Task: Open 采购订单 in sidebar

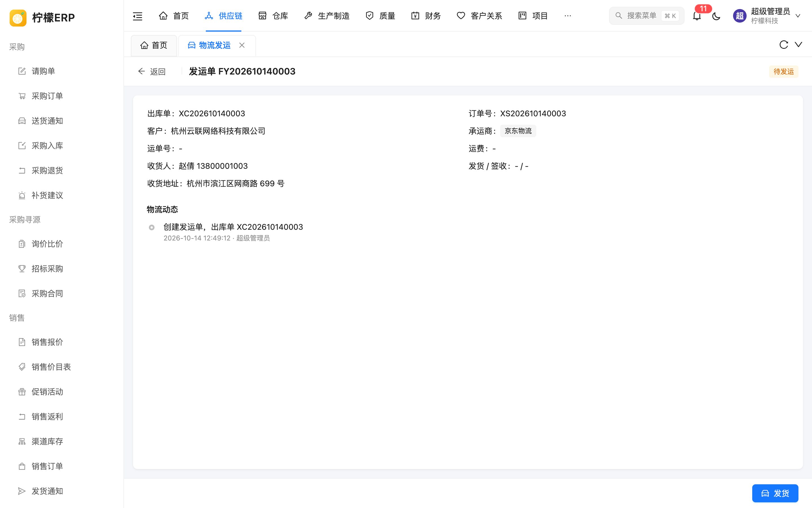Action: 62,96
